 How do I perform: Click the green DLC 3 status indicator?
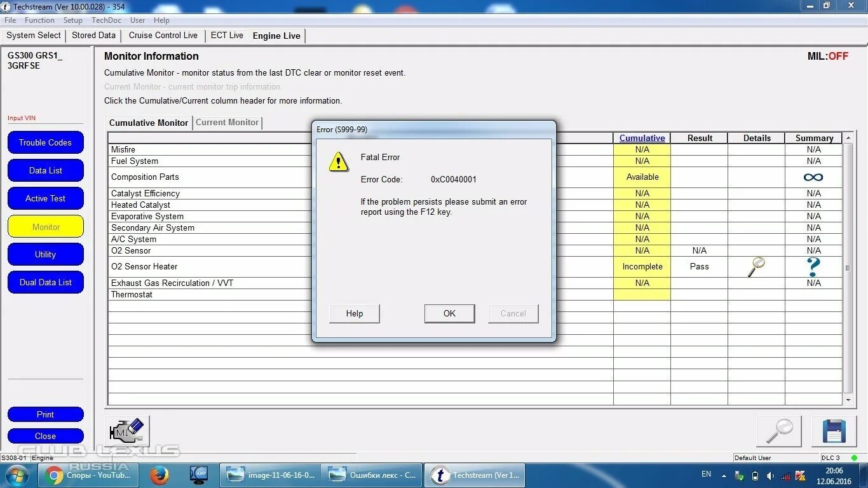[855, 457]
